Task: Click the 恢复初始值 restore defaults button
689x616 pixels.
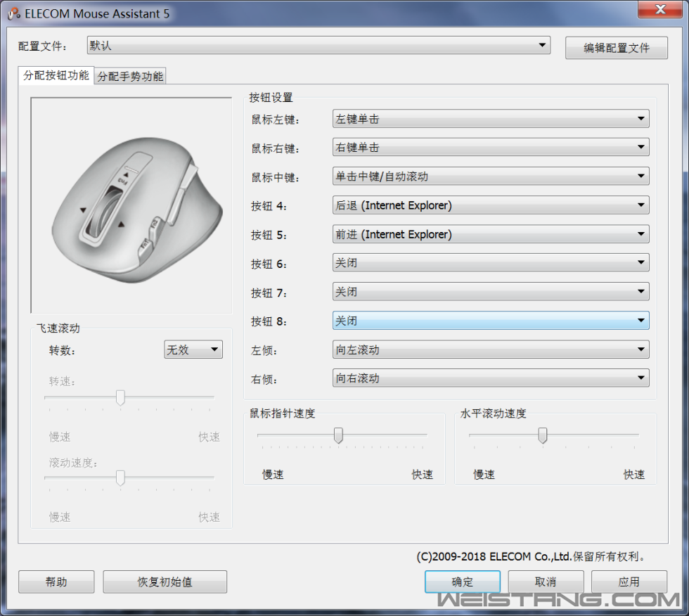Action: (x=165, y=582)
